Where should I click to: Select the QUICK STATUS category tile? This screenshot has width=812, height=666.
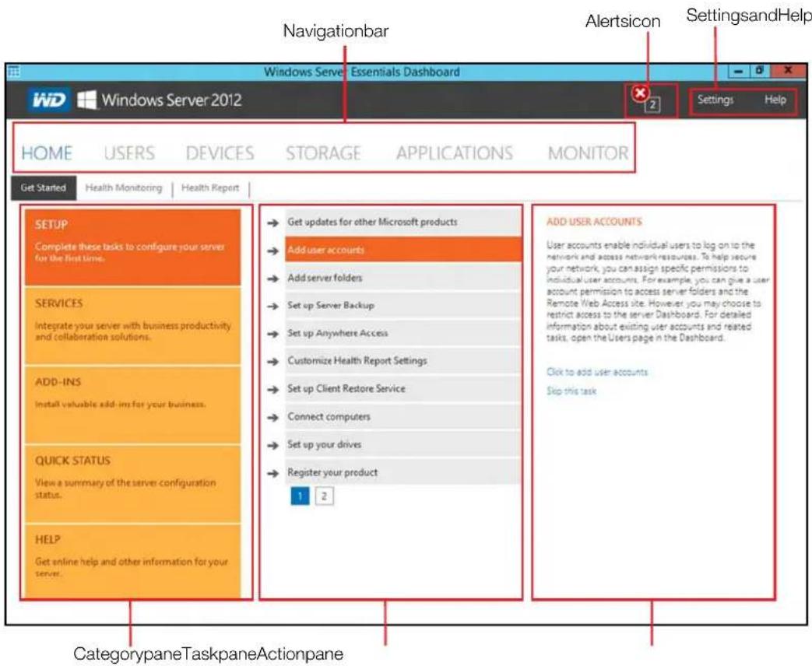(133, 483)
